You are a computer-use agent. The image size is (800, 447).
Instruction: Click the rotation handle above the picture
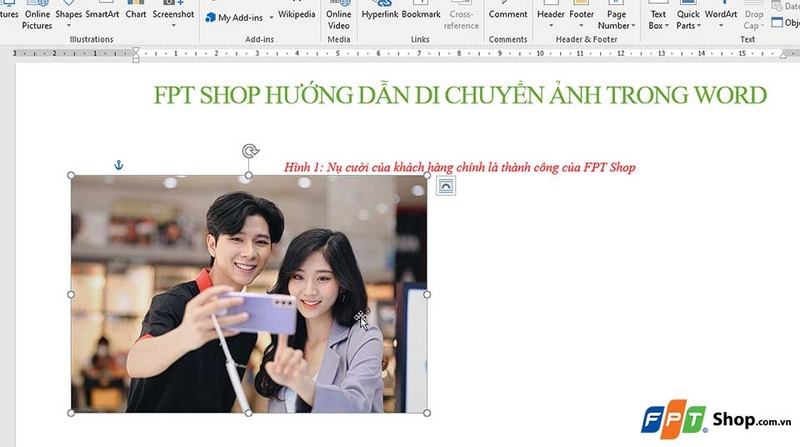250,151
